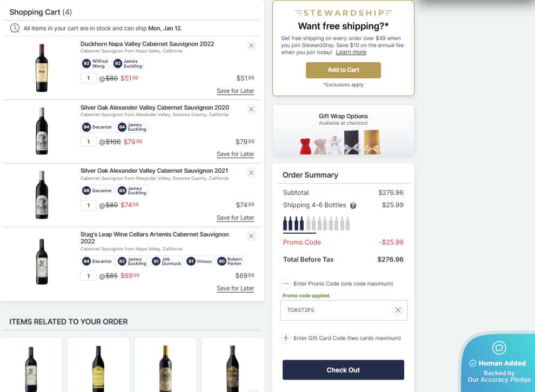Save Stag's Leap Artemis for later
Screen dimensions: 535x392
(235, 288)
